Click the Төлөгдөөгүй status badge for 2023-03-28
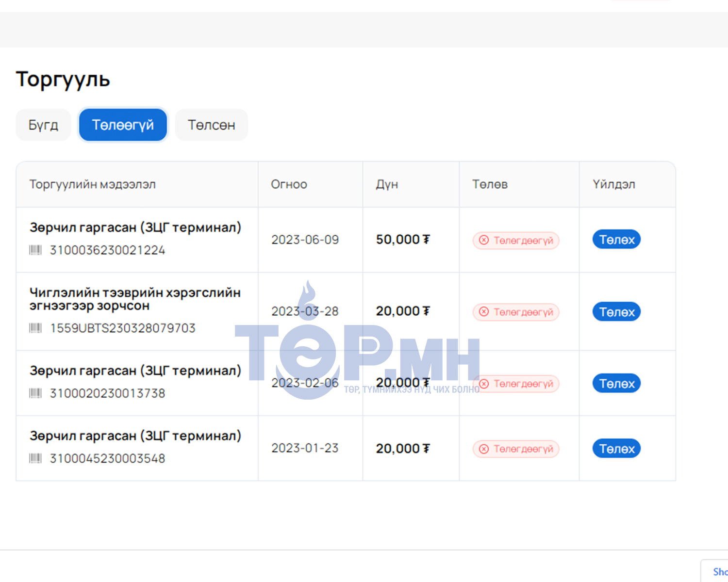Viewport: 728px width, 582px height. tap(516, 312)
